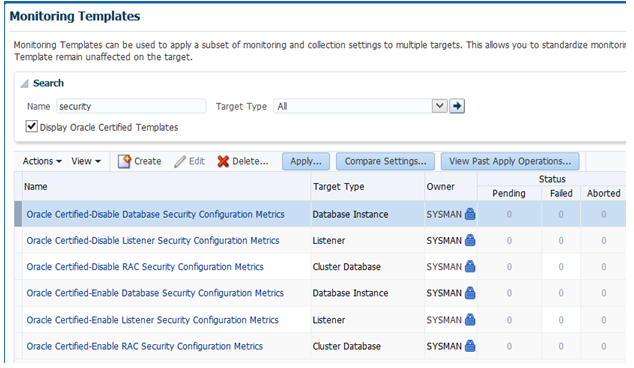Click Pending count in Disable Database row
Viewport: 634px width, 368px height.
(x=509, y=214)
